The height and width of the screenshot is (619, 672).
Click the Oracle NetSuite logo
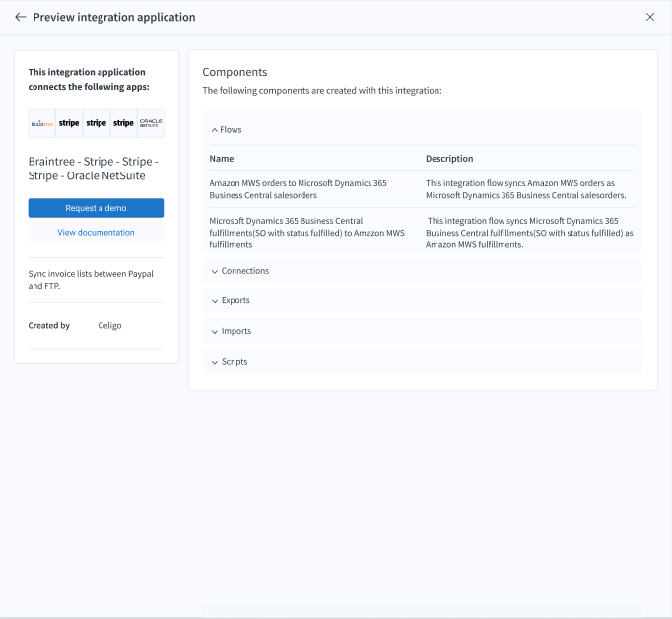(x=150, y=123)
